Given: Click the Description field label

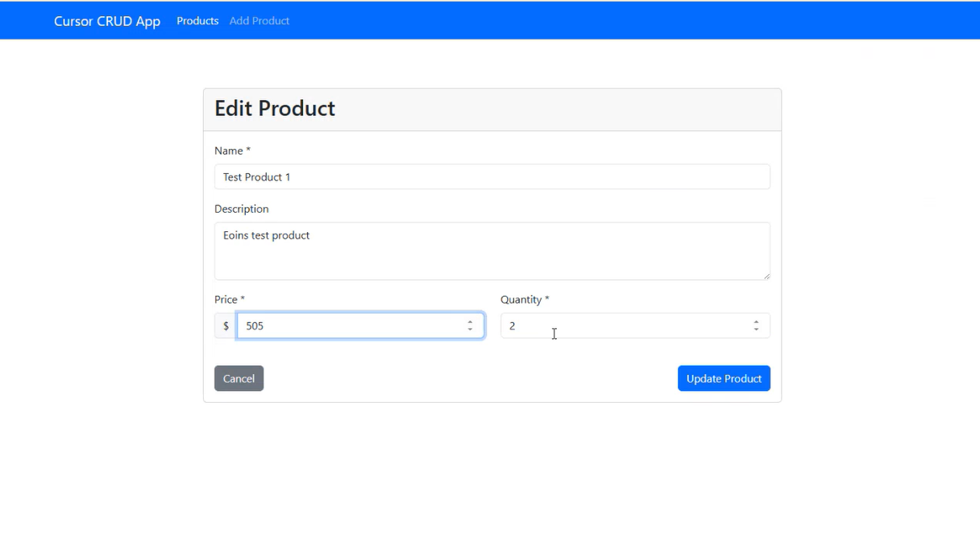Looking at the screenshot, I should tap(241, 209).
